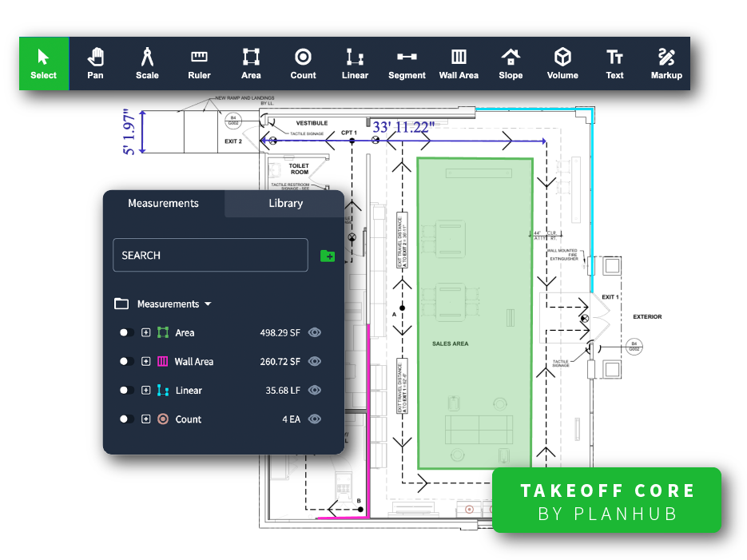
Task: Switch to the Measurements tab
Action: pos(164,204)
